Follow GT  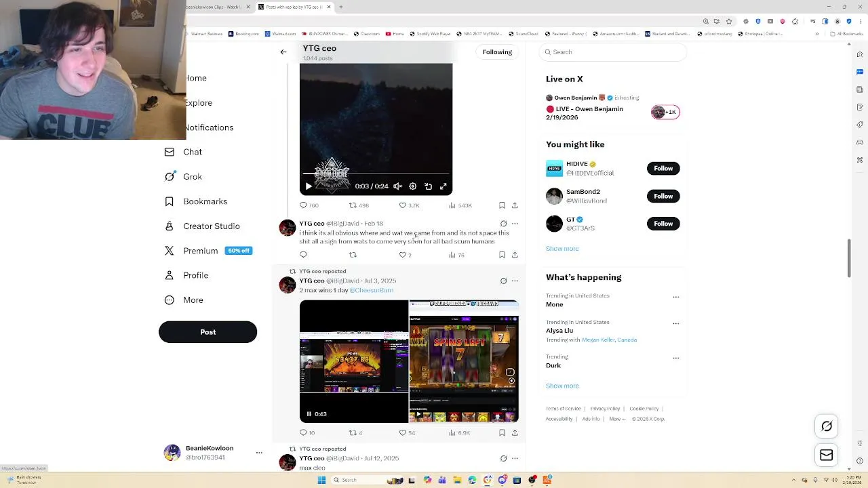click(663, 224)
